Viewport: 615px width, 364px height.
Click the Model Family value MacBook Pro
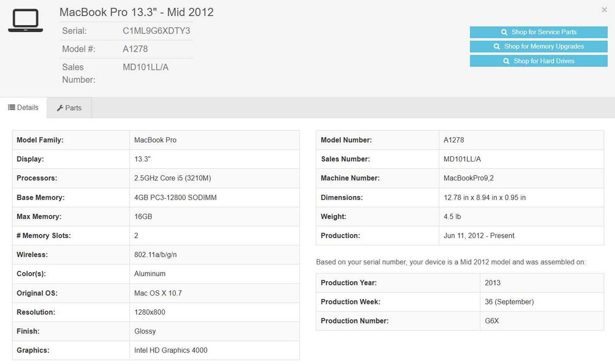coord(156,140)
